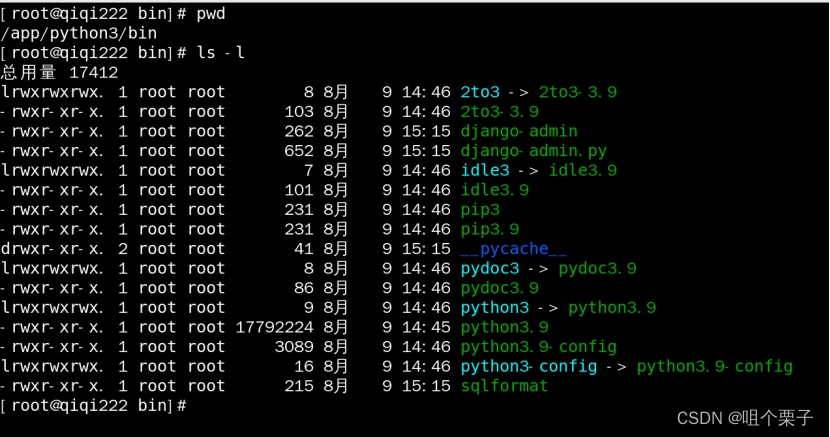Click the file size 103
This screenshot has width=830, height=437.
point(299,112)
